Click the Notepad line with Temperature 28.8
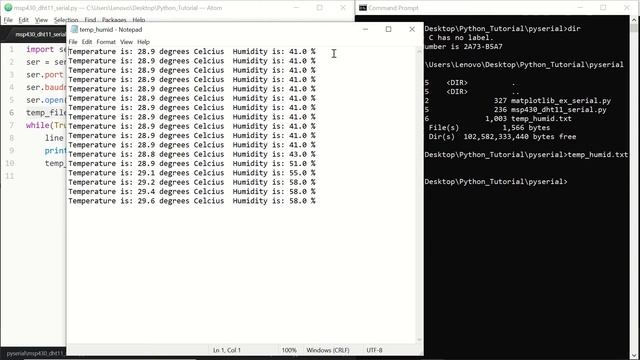The image size is (640, 360). pyautogui.click(x=192, y=154)
